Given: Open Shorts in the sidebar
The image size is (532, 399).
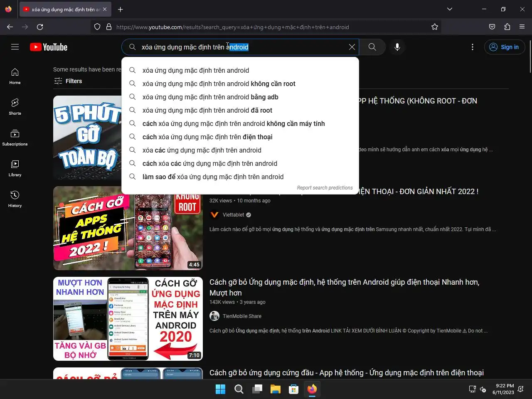Looking at the screenshot, I should click(x=15, y=107).
